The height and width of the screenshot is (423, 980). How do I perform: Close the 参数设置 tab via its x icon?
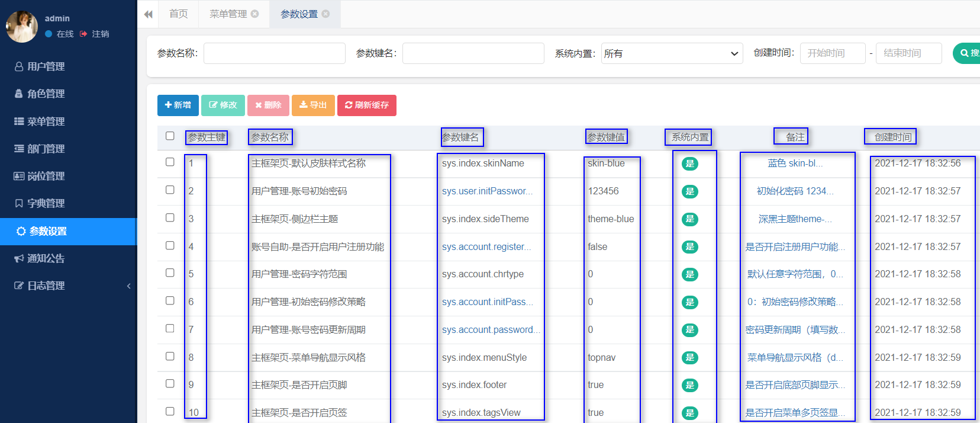click(326, 14)
